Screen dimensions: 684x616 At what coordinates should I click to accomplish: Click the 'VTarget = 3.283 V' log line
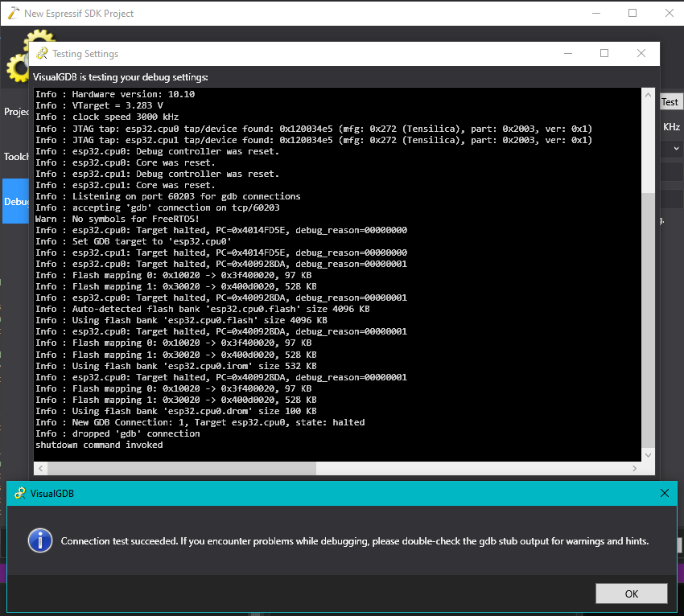[x=99, y=105]
